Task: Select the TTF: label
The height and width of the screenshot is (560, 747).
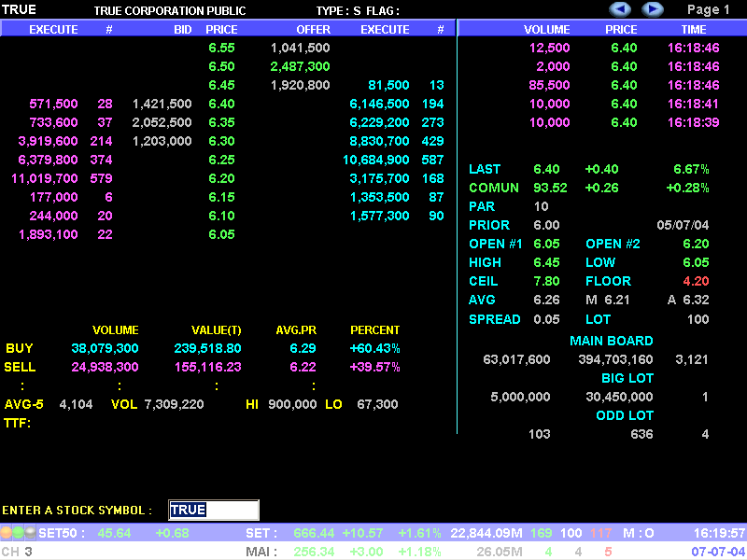Action: 17,423
